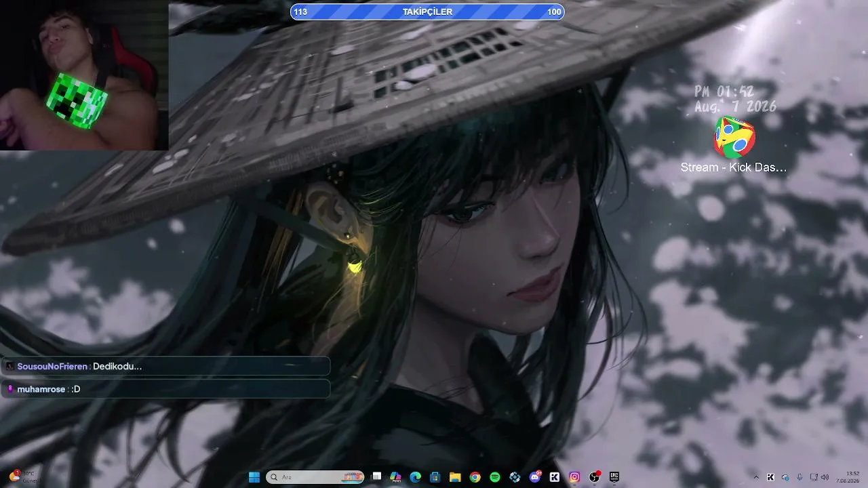Launch Microsoft Copilot from the taskbar
This screenshot has height=488, width=868.
pyautogui.click(x=396, y=477)
